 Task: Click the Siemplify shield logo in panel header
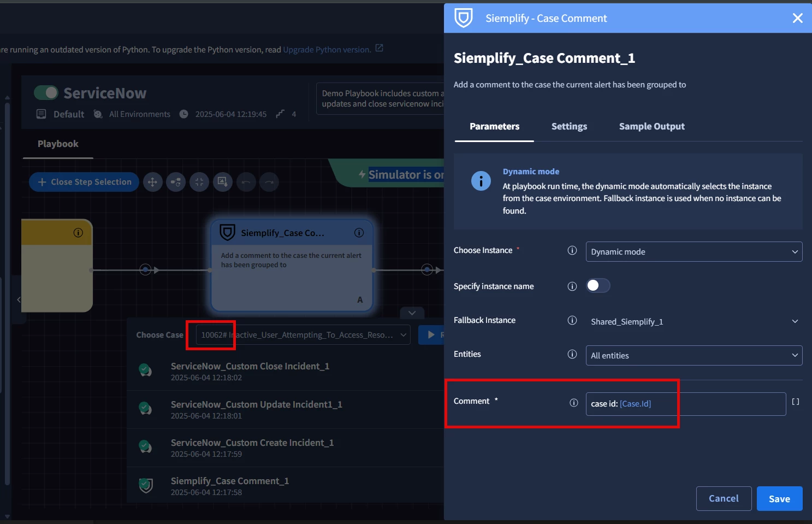coord(464,18)
